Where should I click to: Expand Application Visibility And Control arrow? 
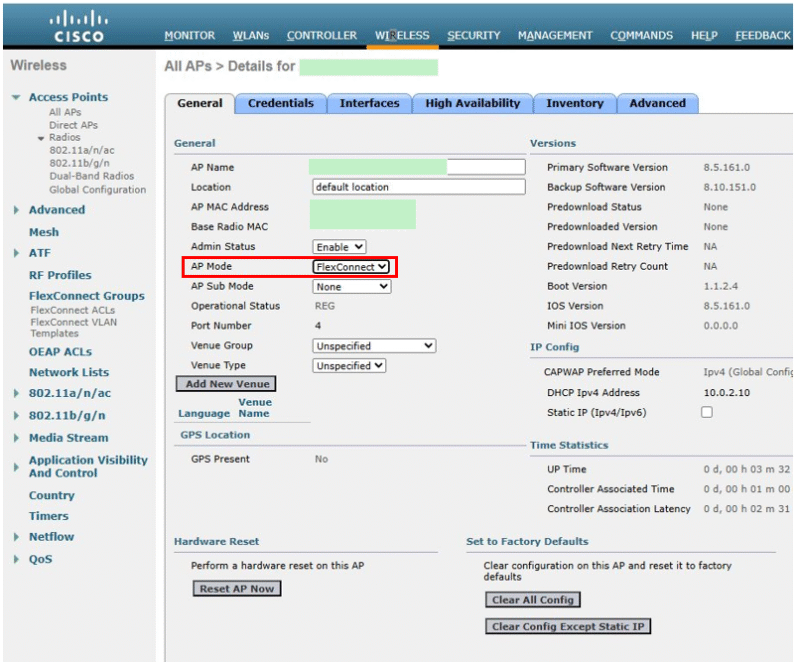pyautogui.click(x=16, y=466)
